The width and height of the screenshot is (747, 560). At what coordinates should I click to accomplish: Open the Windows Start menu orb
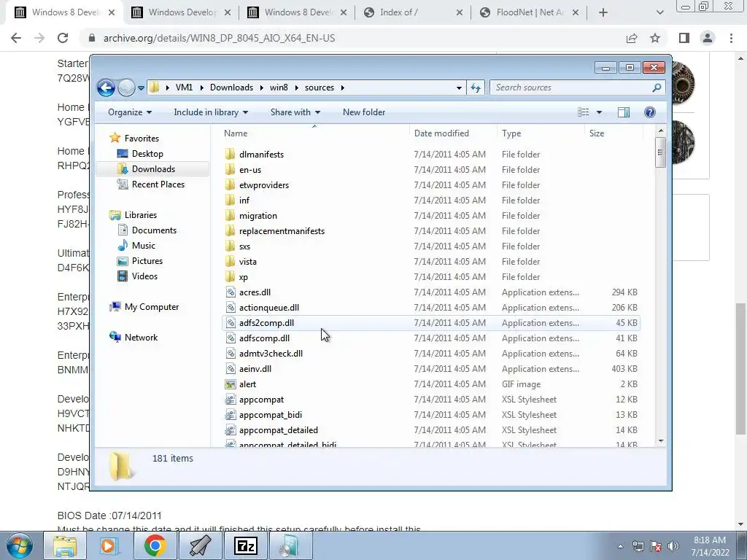pyautogui.click(x=19, y=546)
